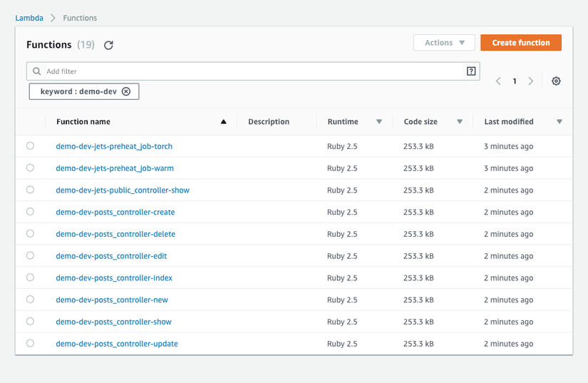Open the Actions dropdown
588x383 pixels.
point(444,43)
